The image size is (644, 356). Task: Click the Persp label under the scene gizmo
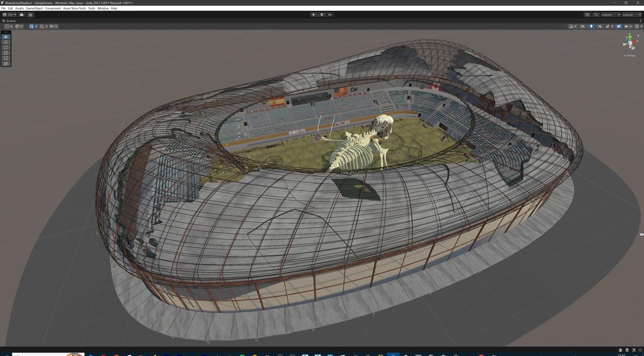tap(628, 55)
